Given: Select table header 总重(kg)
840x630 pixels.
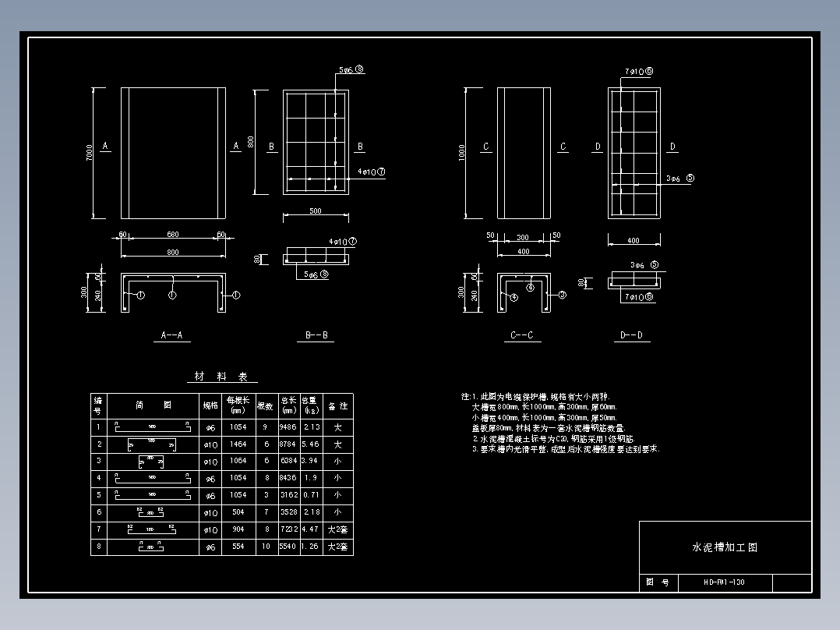Looking at the screenshot, I should tap(311, 405).
